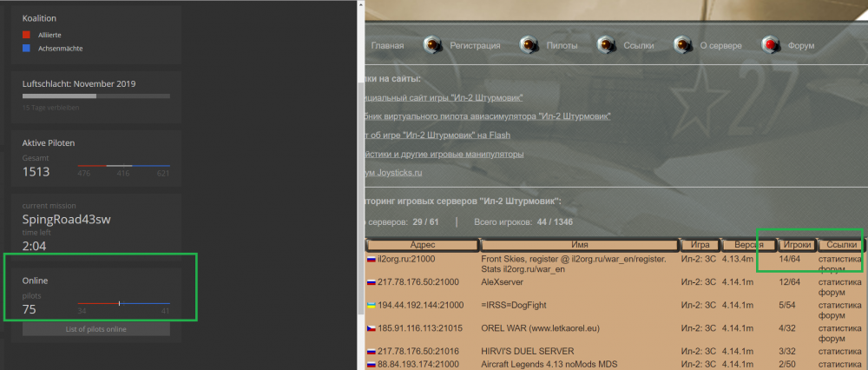
Task: Click the Russian flag beside 88.84.193.174:21000
Action: [x=371, y=364]
